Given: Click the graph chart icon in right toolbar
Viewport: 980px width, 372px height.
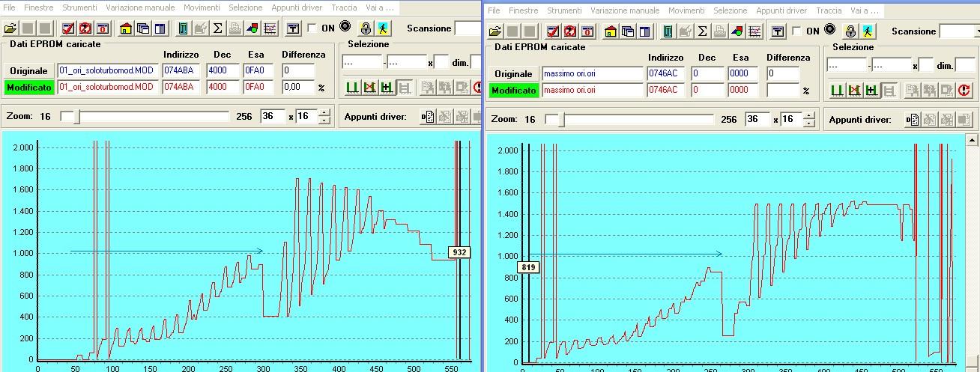Looking at the screenshot, I should tap(754, 31).
